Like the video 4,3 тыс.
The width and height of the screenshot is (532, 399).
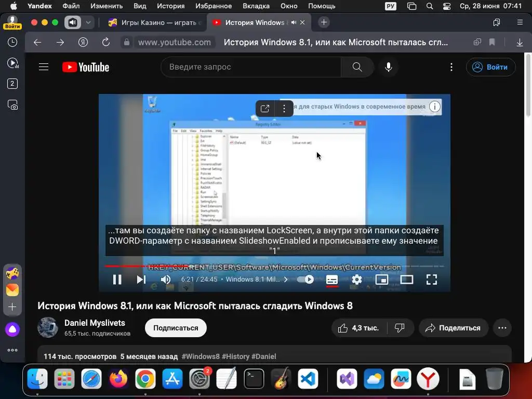[x=359, y=328]
